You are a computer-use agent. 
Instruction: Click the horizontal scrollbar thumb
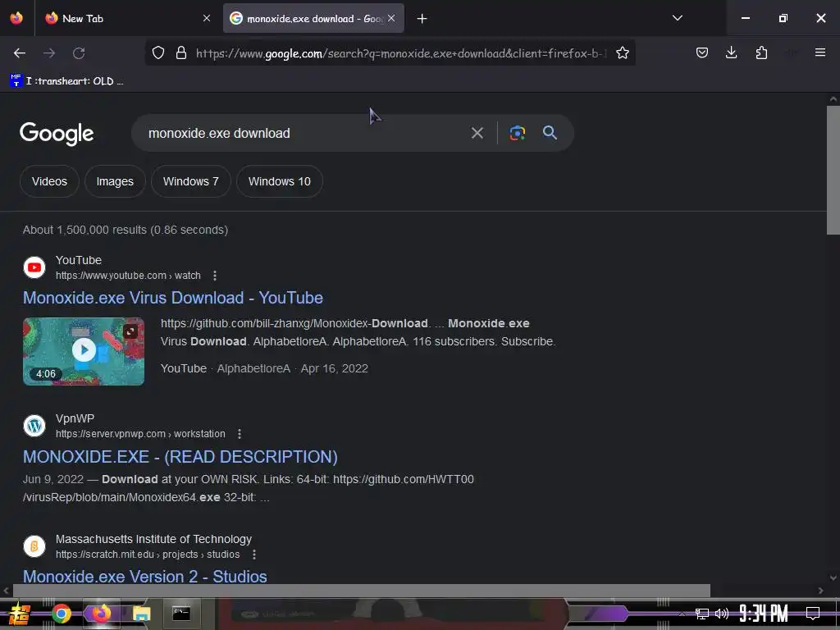tap(362, 591)
